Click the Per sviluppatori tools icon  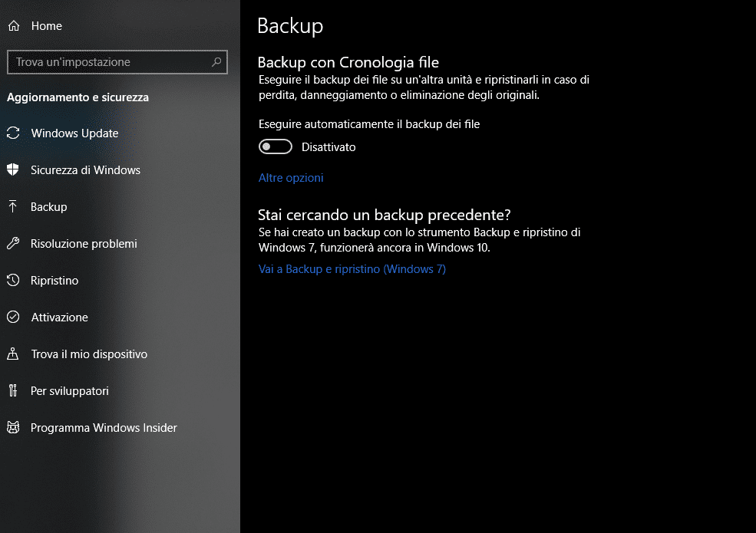point(13,391)
